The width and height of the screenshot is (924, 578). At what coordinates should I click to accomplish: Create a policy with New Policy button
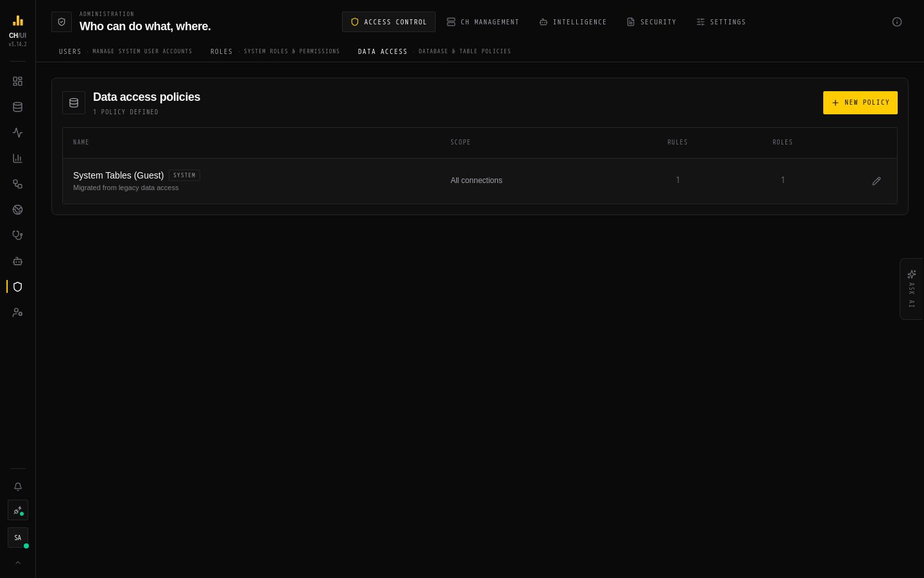[860, 103]
